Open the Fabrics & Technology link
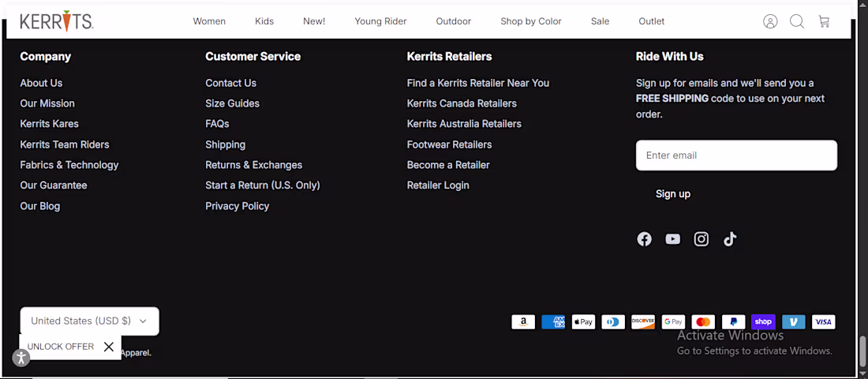The height and width of the screenshot is (379, 868). tap(69, 165)
